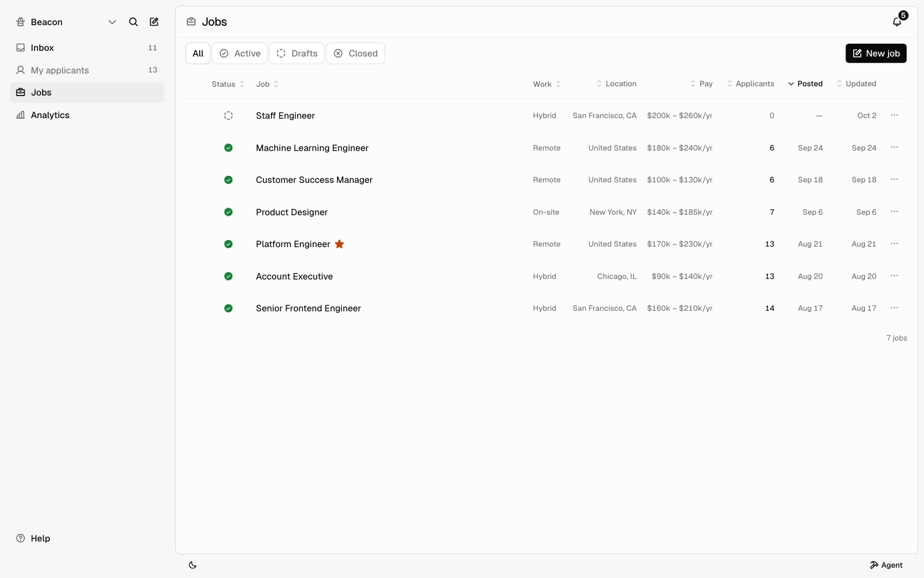Open the Analytics page
This screenshot has height=578, width=924.
coord(87,115)
